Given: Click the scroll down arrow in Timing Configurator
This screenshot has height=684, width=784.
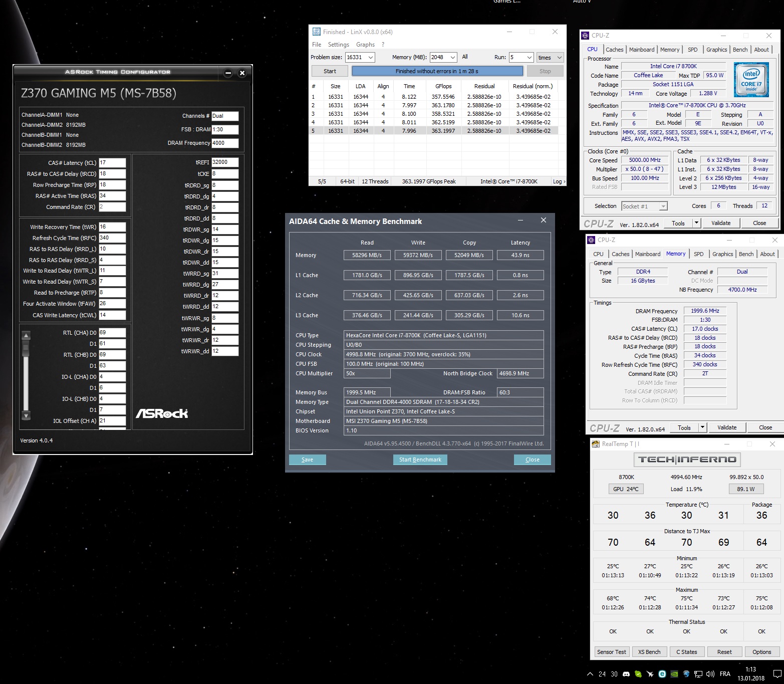Looking at the screenshot, I should (27, 415).
